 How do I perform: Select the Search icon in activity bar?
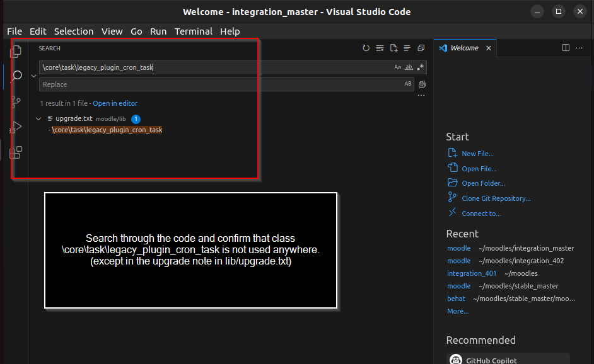[x=16, y=76]
